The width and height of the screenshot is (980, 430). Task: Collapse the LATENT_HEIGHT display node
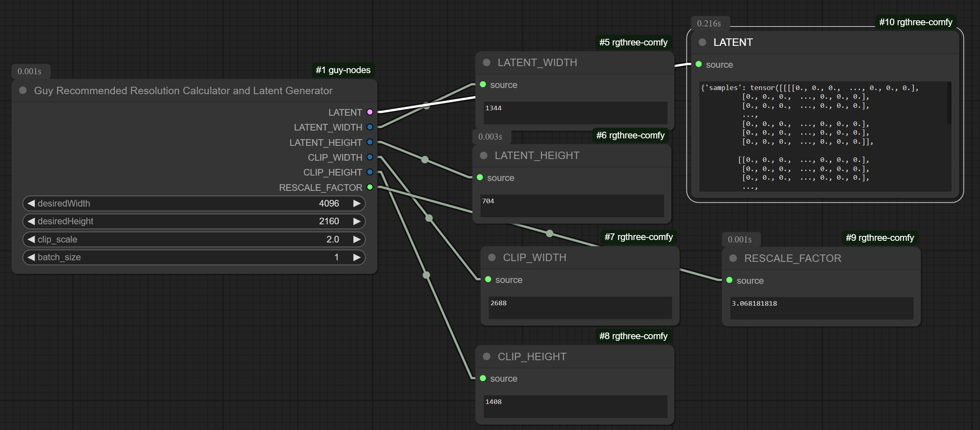tap(484, 155)
